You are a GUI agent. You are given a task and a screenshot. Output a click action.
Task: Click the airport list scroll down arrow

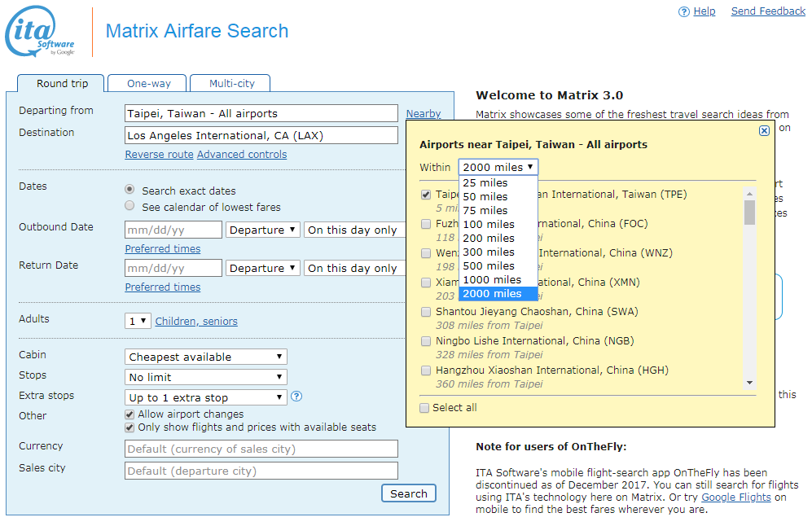tap(749, 384)
